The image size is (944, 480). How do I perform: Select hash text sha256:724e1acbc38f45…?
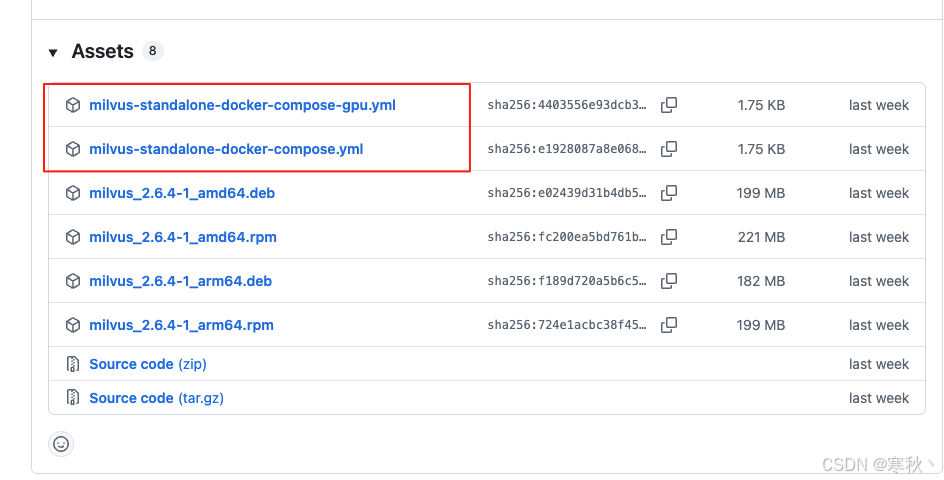click(567, 325)
